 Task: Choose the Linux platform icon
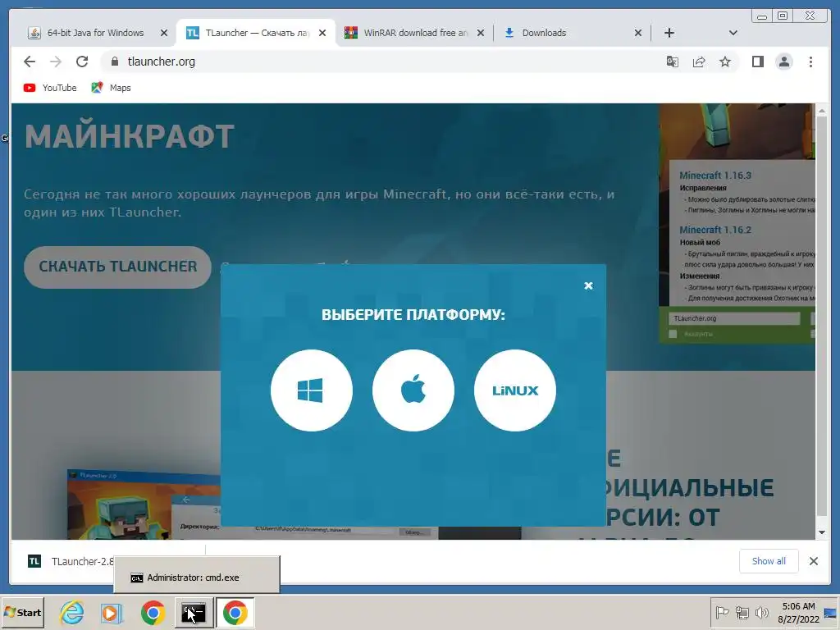click(x=515, y=390)
